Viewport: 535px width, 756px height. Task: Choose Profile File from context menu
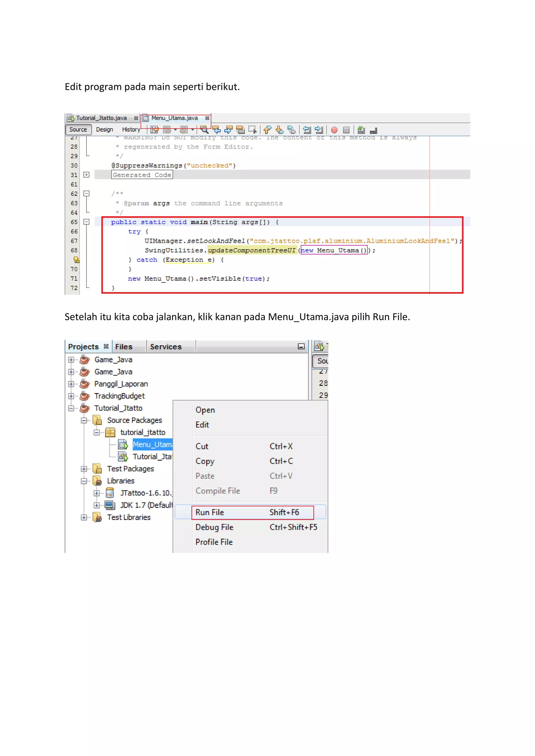[x=251, y=542]
